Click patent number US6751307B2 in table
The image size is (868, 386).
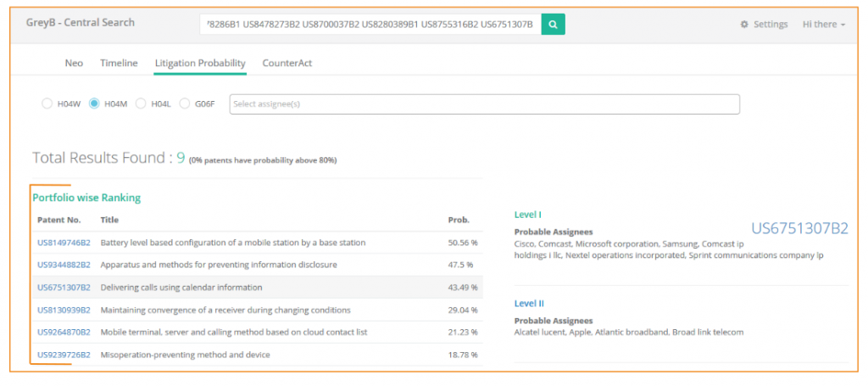64,288
